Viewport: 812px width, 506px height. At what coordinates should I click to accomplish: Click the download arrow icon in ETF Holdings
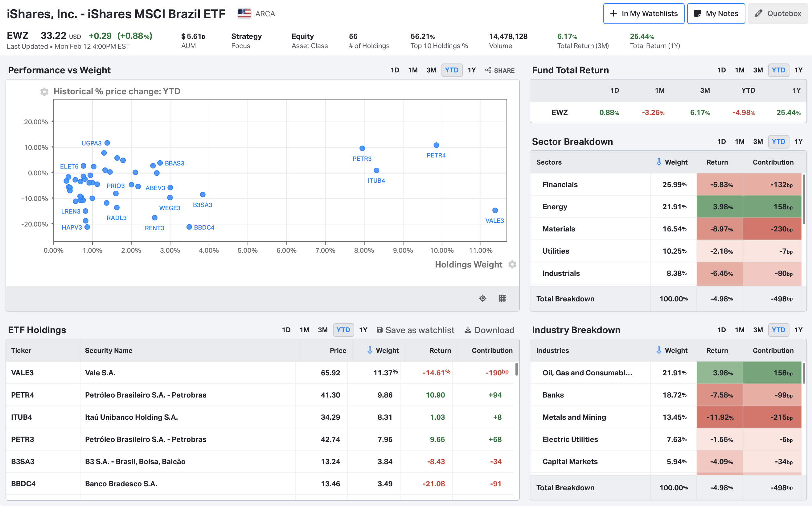pos(468,330)
